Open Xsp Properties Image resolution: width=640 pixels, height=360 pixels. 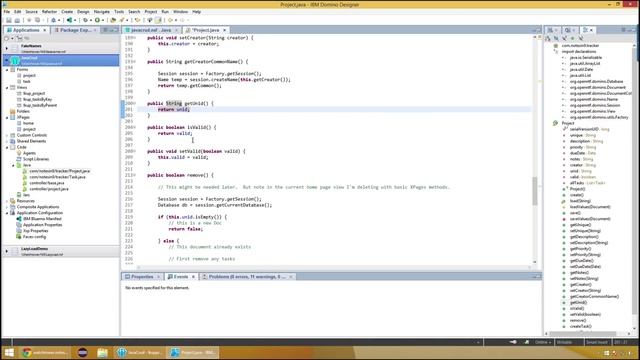(x=36, y=231)
